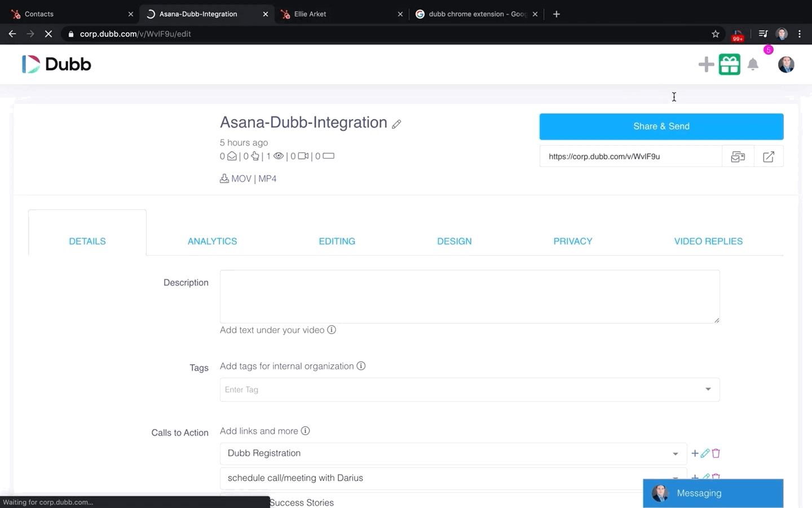Download the MP4 file
Viewport: 812px width, 508px height.
click(x=267, y=178)
